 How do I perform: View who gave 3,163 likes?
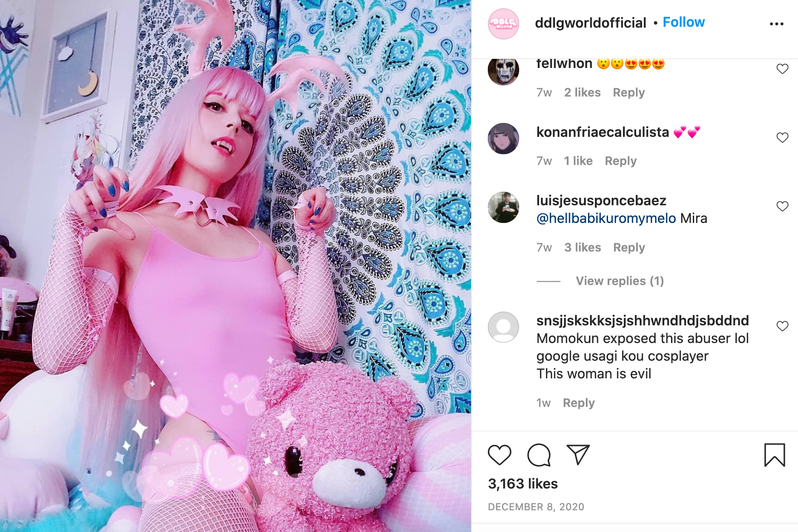pos(523,484)
